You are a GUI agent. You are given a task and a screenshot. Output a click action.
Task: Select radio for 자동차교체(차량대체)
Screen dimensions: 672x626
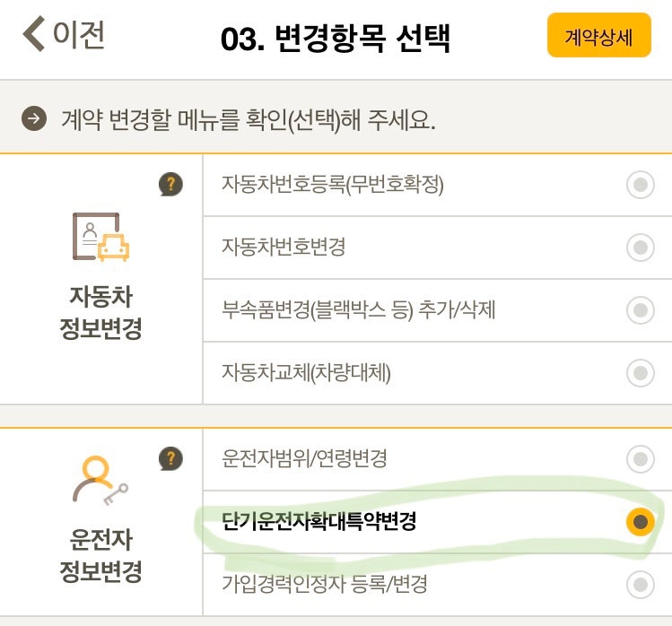click(640, 372)
